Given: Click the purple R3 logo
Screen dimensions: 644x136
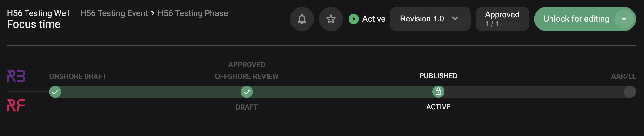Looking at the screenshot, I should coord(16,76).
